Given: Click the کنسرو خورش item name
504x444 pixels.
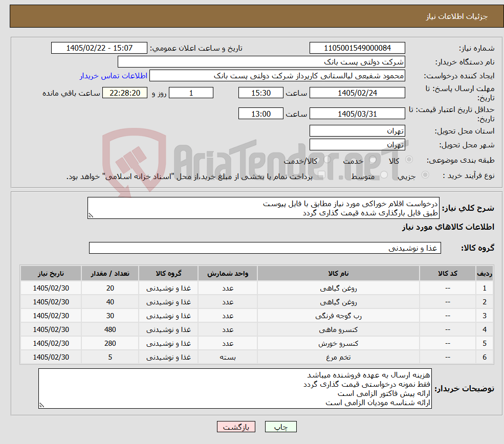Looking at the screenshot, I should click(338, 343).
